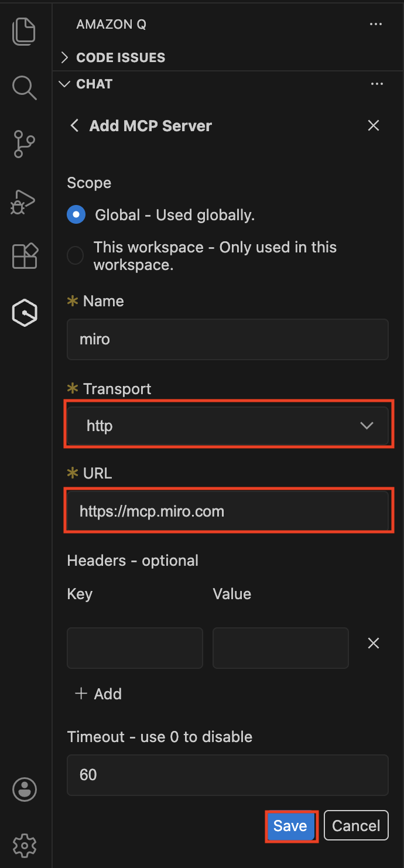Click the header Key input field
Screen dimensions: 404x868
tap(135, 648)
